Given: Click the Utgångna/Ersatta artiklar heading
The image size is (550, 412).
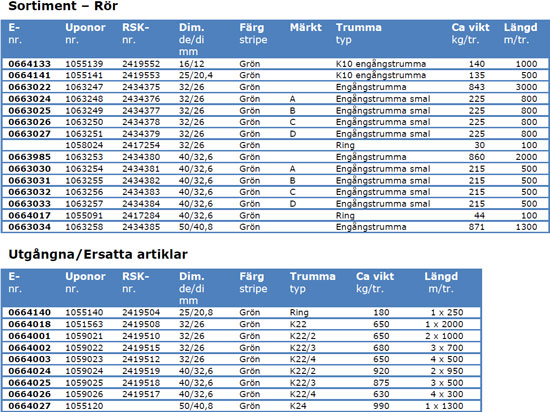Looking at the screenshot, I should coord(98,254).
